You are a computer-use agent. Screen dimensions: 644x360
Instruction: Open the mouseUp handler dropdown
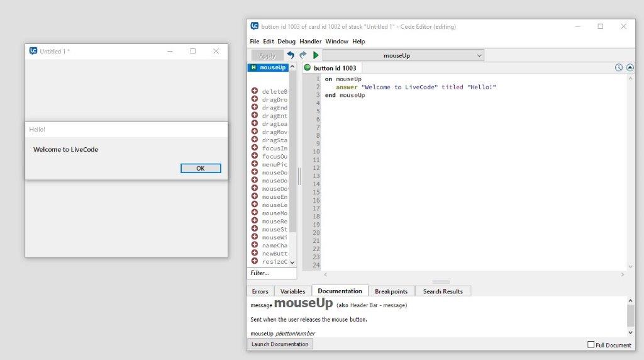coord(403,55)
